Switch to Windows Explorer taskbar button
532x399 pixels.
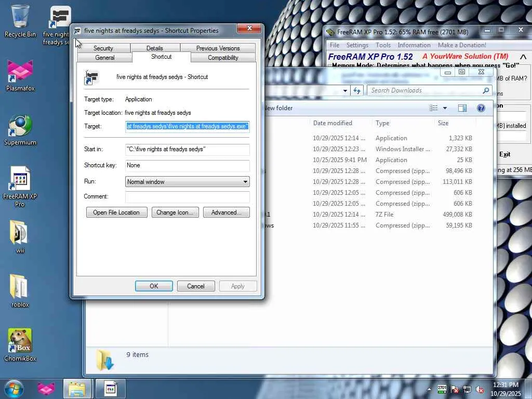[77, 389]
